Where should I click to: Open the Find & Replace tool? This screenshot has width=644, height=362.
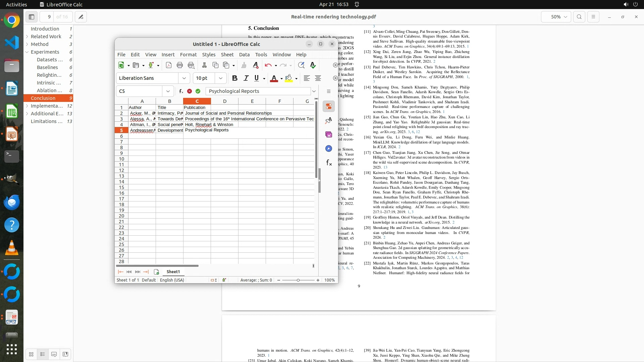click(301, 65)
